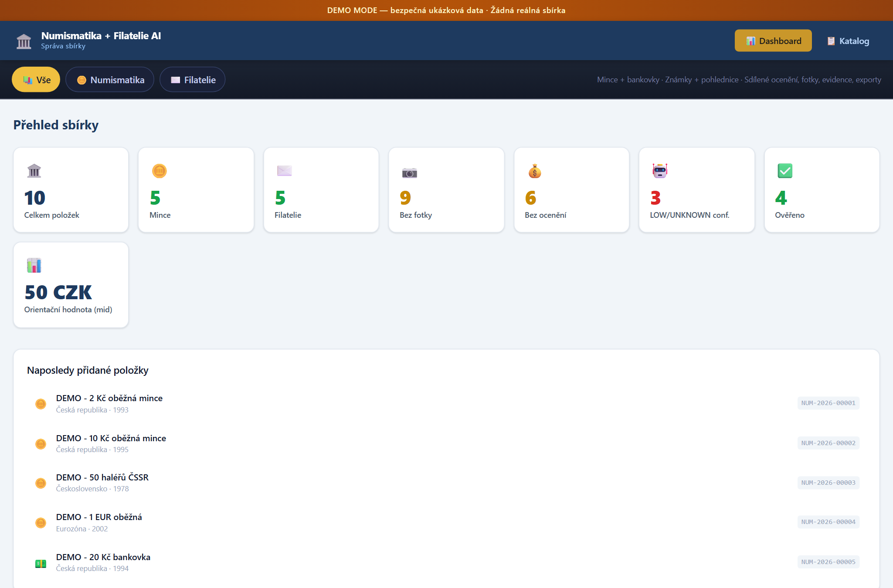This screenshot has width=893, height=588.
Task: Click the Bez fotky count 9
Action: [x=405, y=198]
